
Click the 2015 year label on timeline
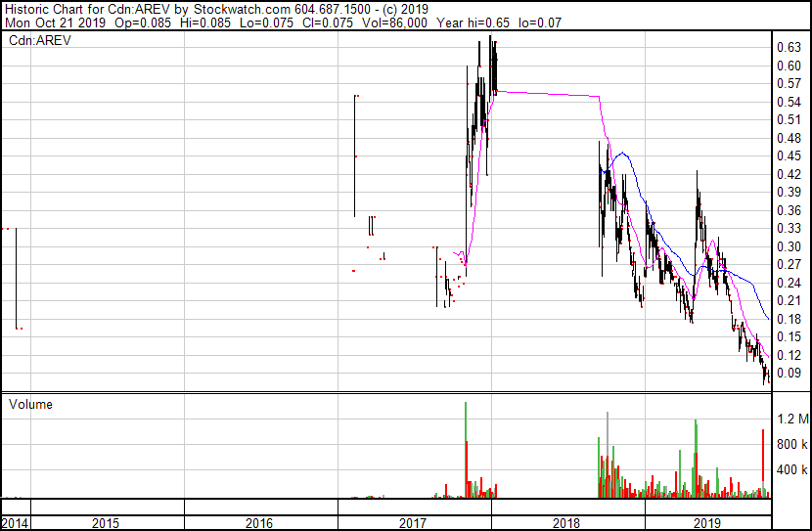tap(106, 523)
